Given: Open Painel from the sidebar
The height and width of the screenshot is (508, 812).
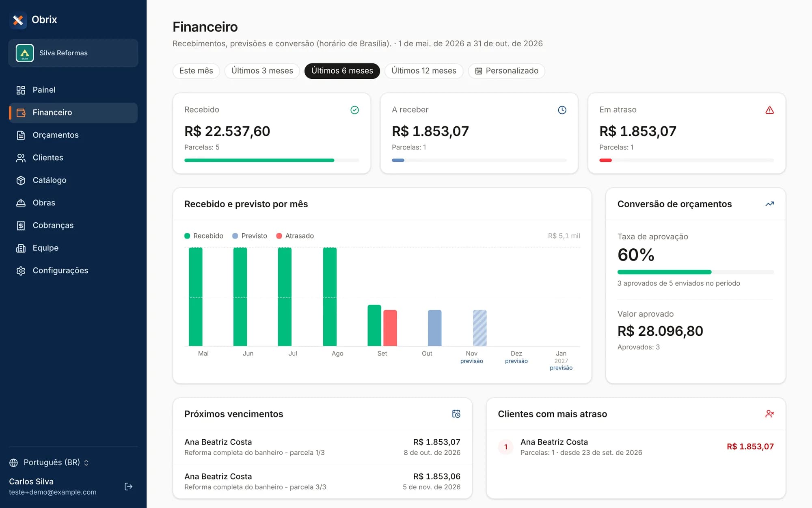Looking at the screenshot, I should click(x=73, y=90).
